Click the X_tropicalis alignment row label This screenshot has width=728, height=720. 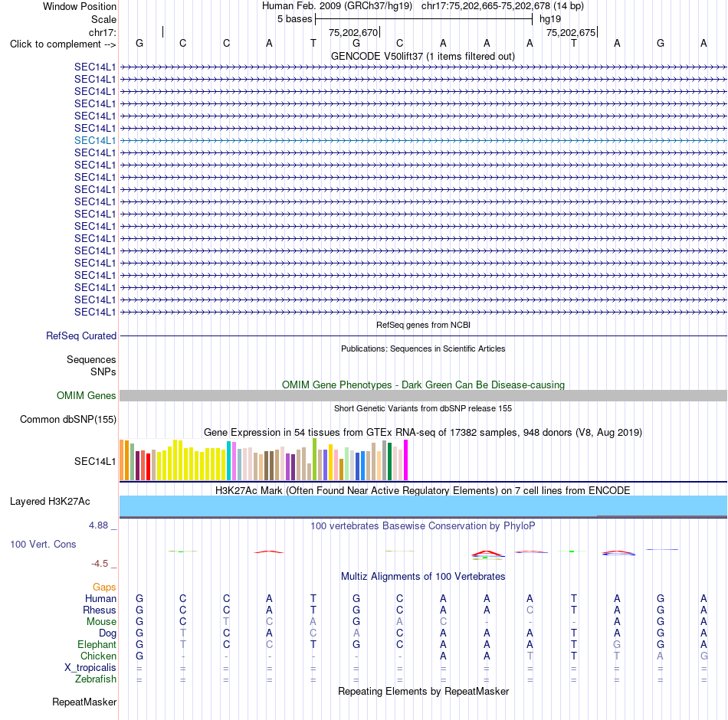pos(90,668)
